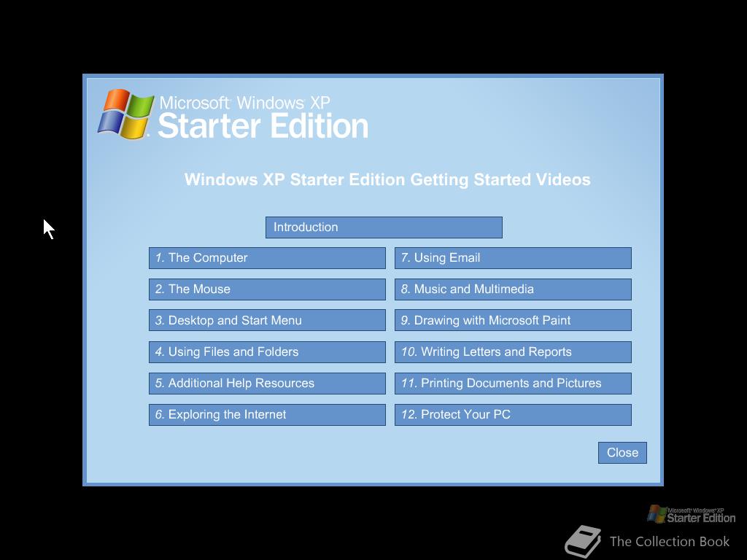
Task: Select 9. Drawing with Microsoft Paint
Action: tap(513, 321)
